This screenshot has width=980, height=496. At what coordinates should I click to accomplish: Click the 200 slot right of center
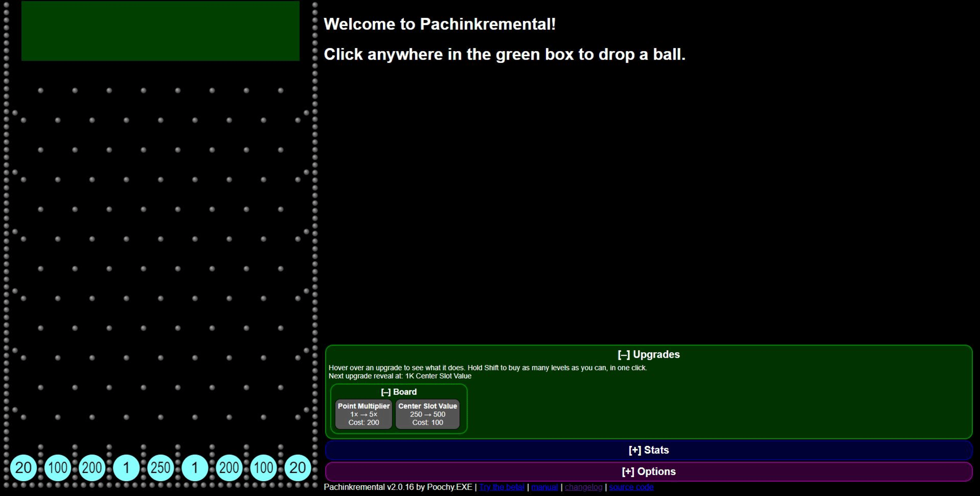(229, 467)
